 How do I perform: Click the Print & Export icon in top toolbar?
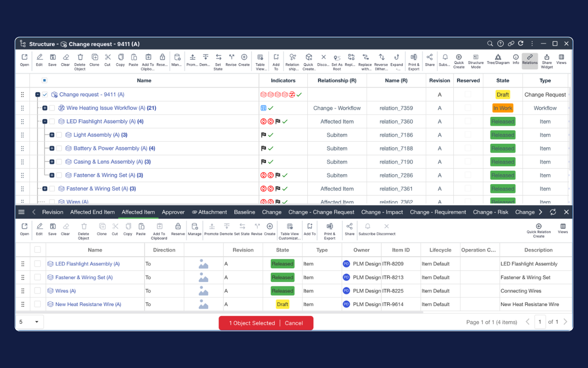(414, 58)
